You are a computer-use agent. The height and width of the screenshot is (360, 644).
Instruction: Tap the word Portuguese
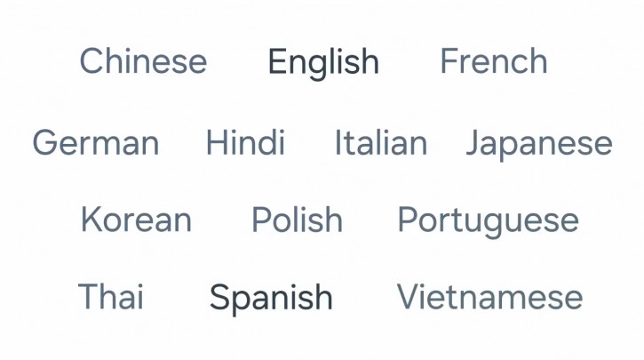coord(489,222)
